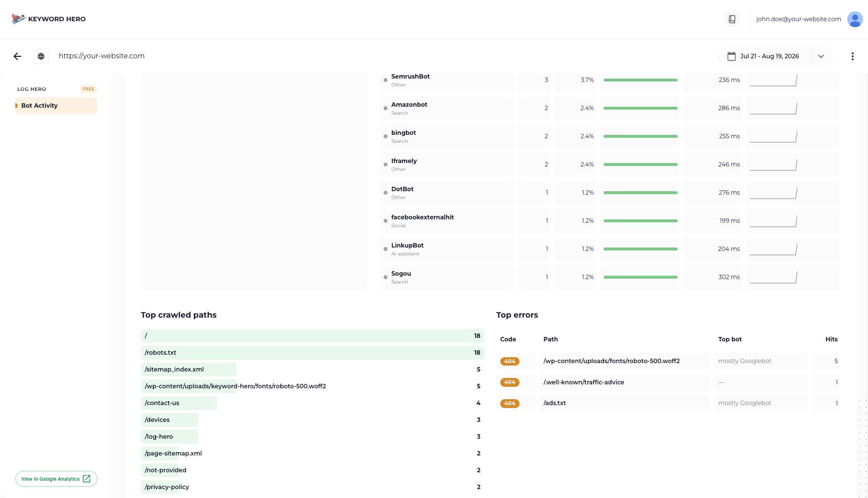The height and width of the screenshot is (498, 868).
Task: Expand the date range dropdown chevron
Action: pyautogui.click(x=821, y=56)
